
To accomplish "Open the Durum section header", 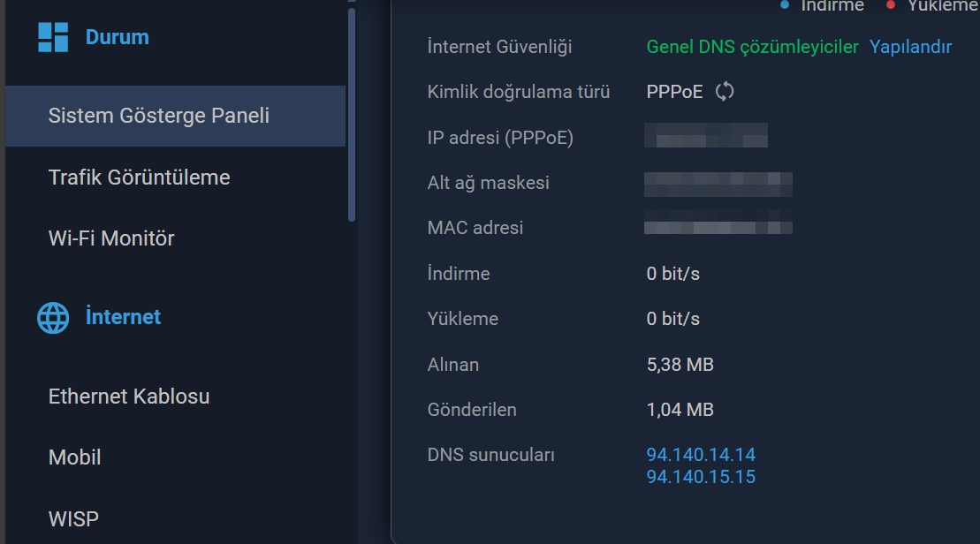I will [x=118, y=37].
